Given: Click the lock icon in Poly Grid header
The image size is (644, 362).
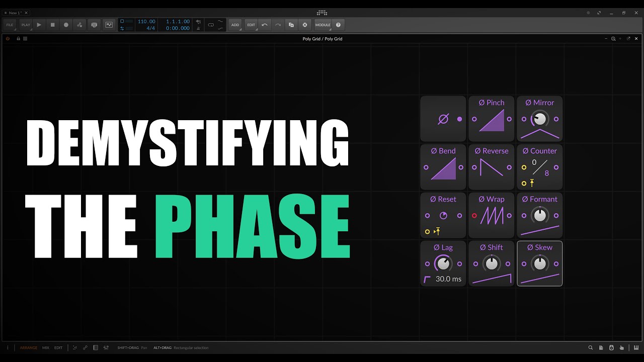Looking at the screenshot, I should 18,39.
